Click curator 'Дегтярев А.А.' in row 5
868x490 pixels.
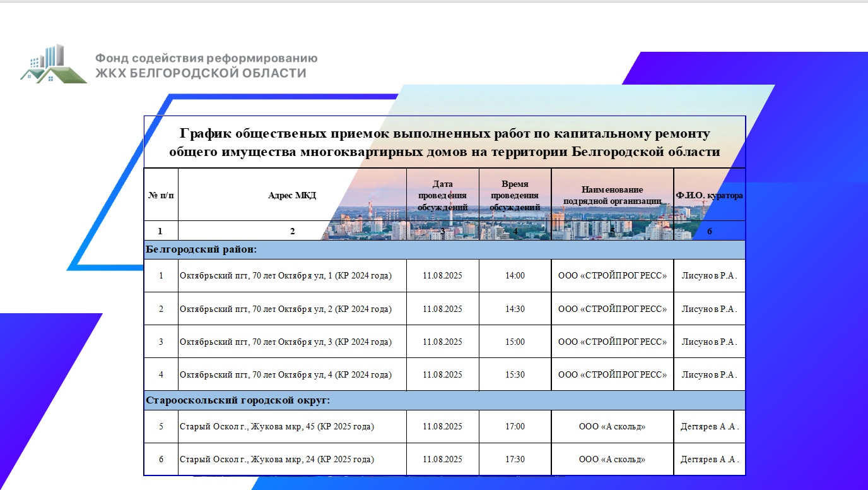(710, 427)
